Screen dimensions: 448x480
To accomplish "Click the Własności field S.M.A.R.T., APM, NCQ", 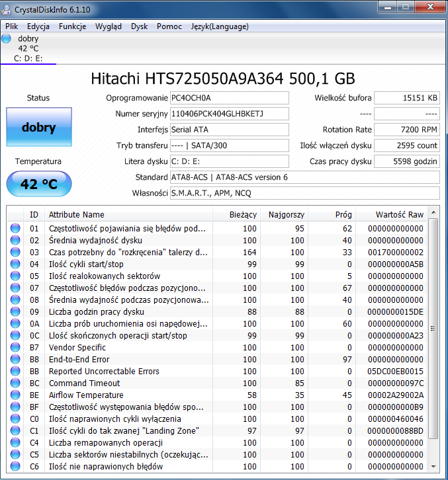I will coord(305,193).
